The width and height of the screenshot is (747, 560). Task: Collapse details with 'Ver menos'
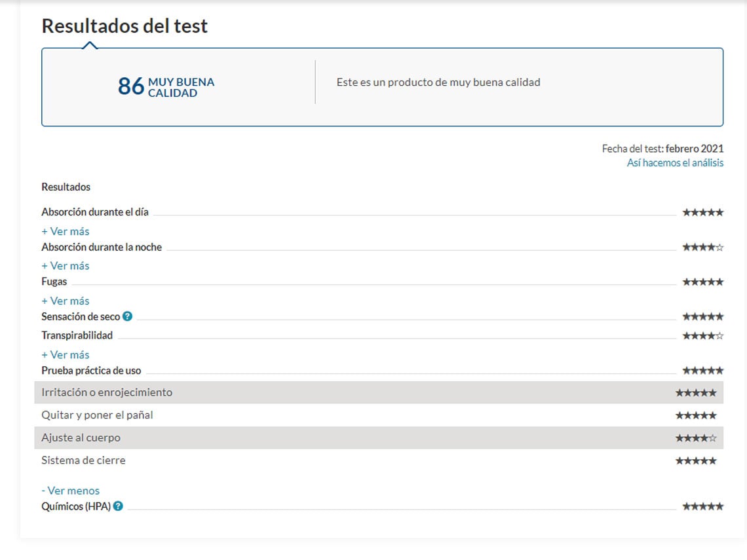pyautogui.click(x=70, y=491)
